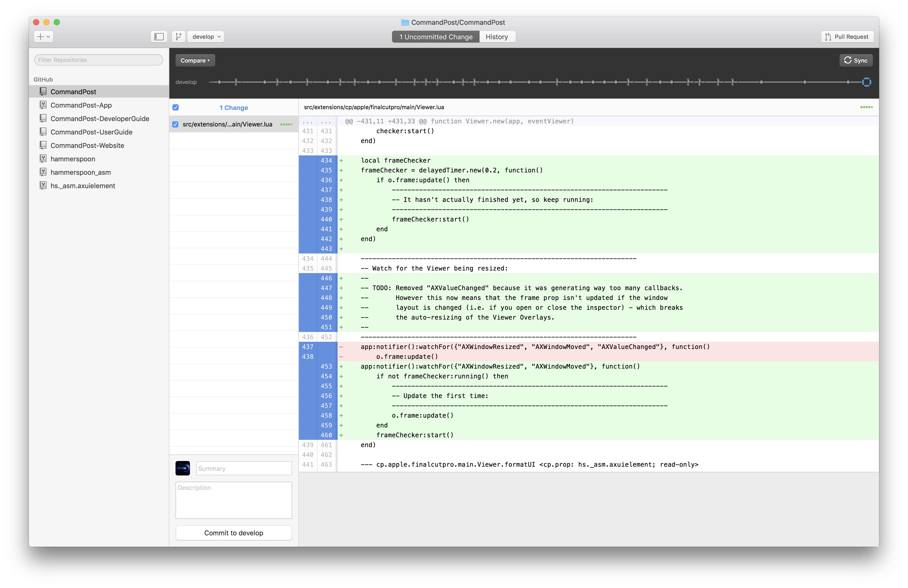Viewport: 908px width, 588px height.
Task: Open the chevron menu next to the plus button
Action: pos(48,36)
